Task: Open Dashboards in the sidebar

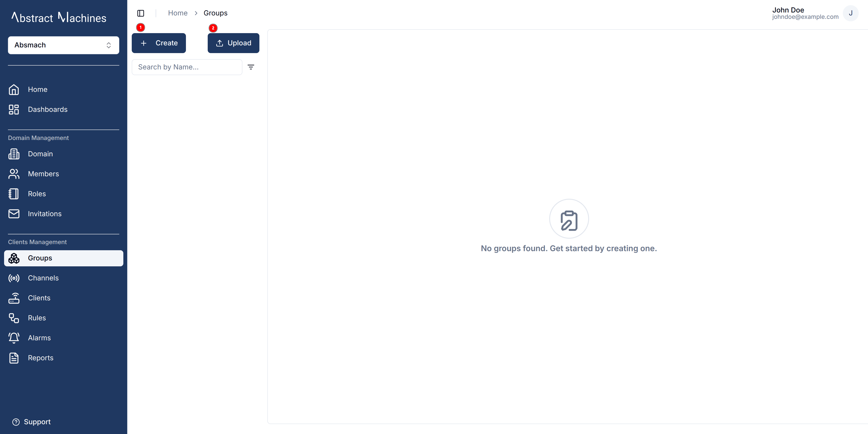Action: click(x=63, y=110)
